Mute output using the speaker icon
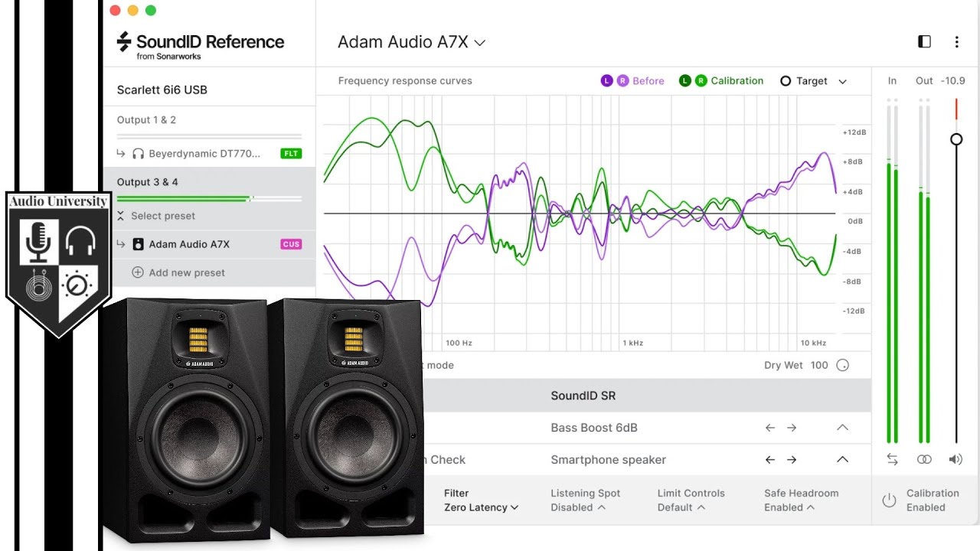 point(955,459)
